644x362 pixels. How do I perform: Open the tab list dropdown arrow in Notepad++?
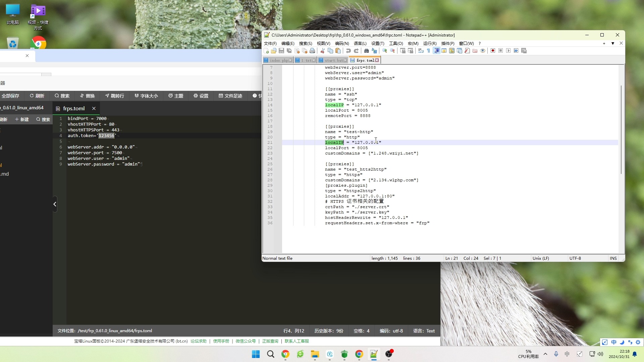[612, 44]
